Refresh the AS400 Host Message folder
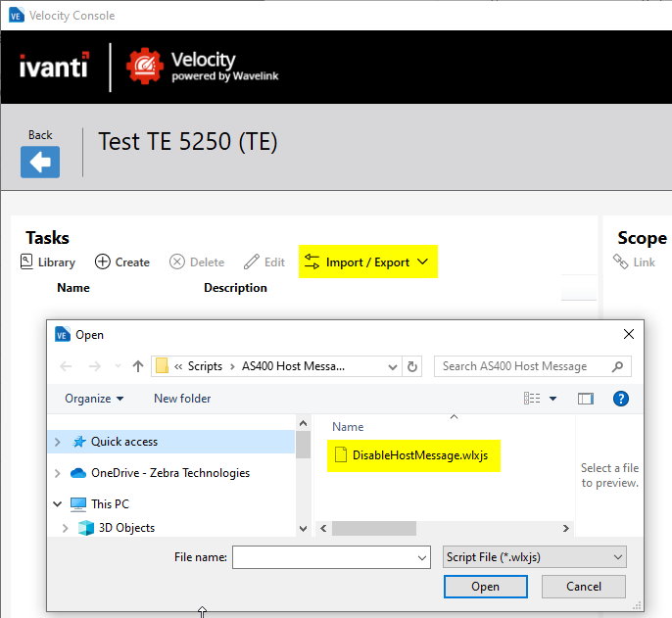This screenshot has width=672, height=618. point(411,367)
